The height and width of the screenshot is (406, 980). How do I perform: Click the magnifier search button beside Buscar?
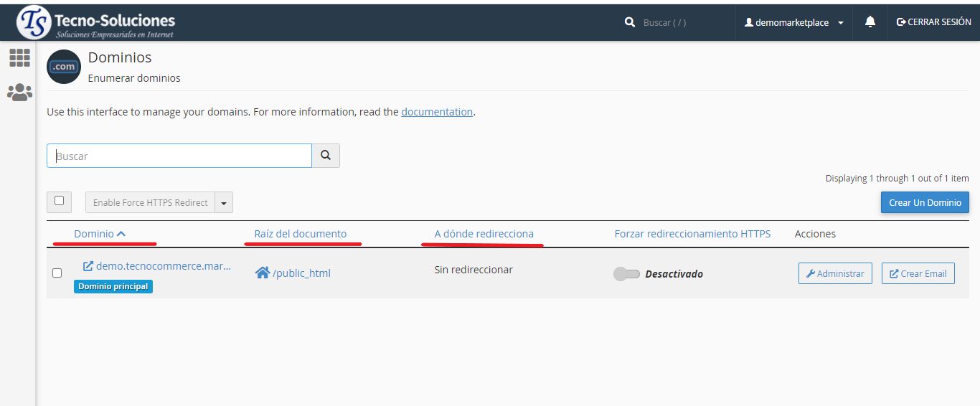coord(326,156)
